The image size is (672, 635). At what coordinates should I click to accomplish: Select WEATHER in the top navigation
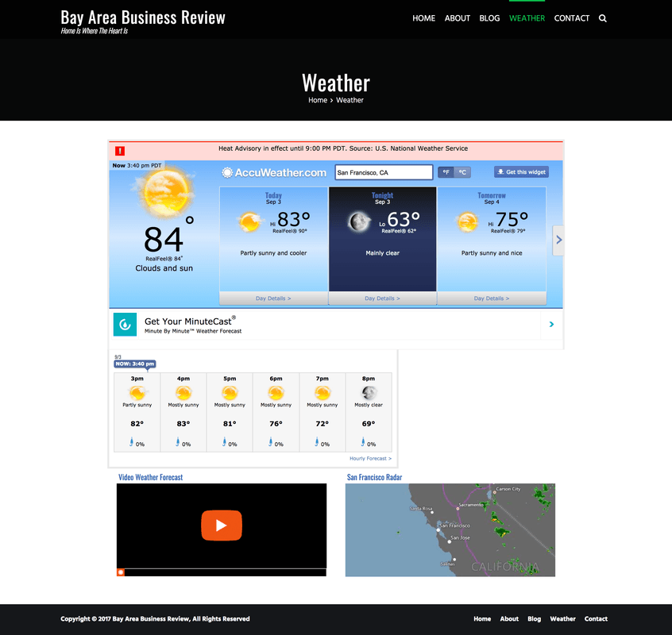pyautogui.click(x=527, y=18)
